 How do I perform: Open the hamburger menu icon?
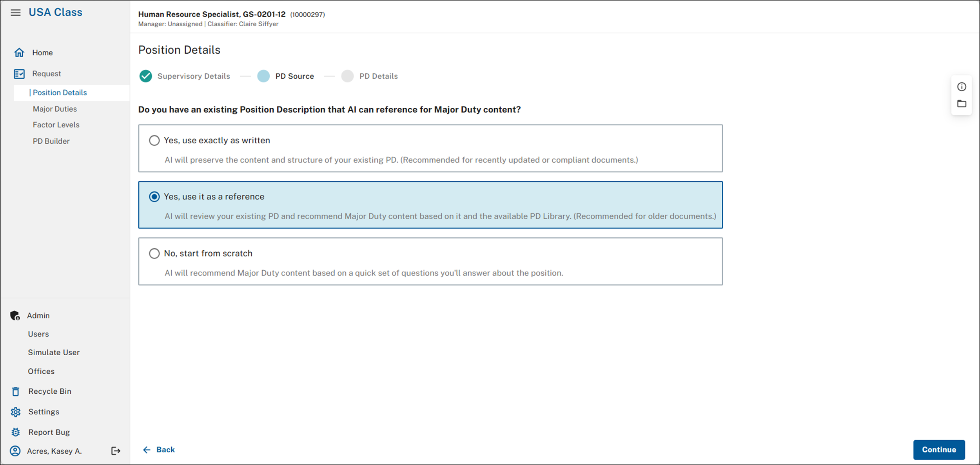pos(16,13)
